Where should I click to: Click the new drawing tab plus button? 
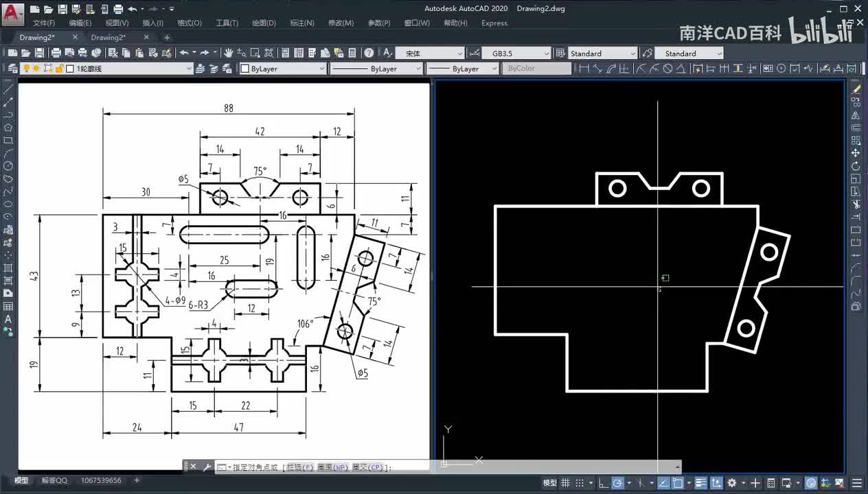[167, 38]
